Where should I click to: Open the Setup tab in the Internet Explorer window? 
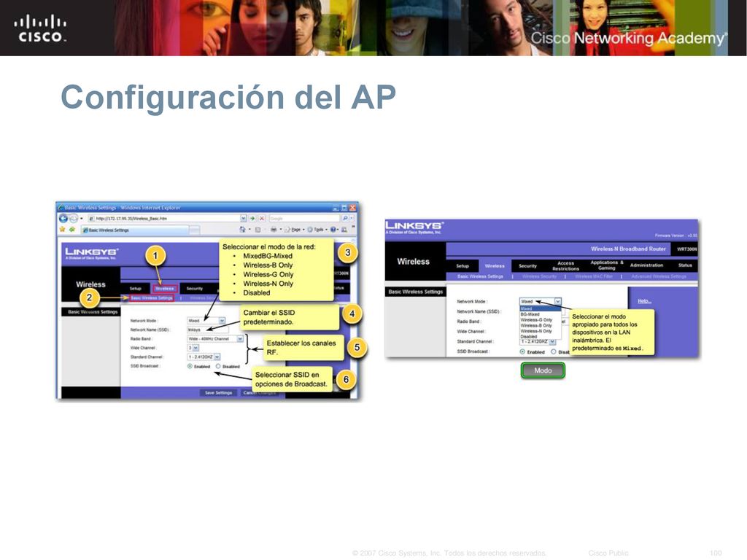(136, 289)
